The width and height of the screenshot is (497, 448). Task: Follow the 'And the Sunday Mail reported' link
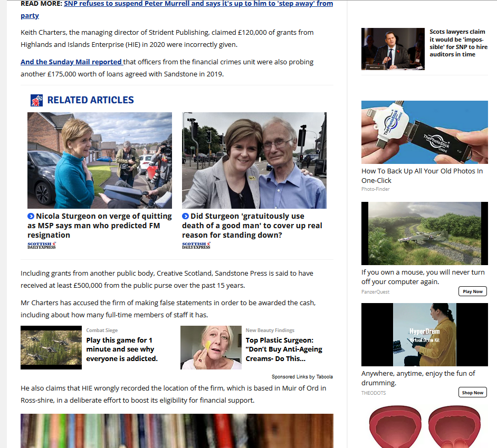(72, 62)
